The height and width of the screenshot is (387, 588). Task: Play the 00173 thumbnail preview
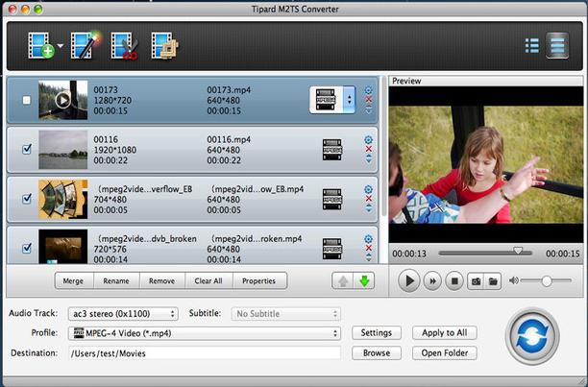click(x=63, y=100)
